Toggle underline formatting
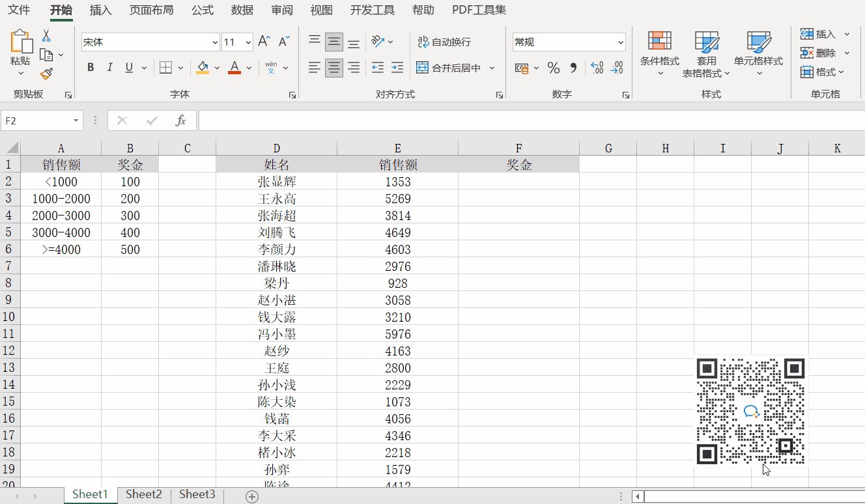Image resolution: width=865 pixels, height=504 pixels. [x=129, y=68]
